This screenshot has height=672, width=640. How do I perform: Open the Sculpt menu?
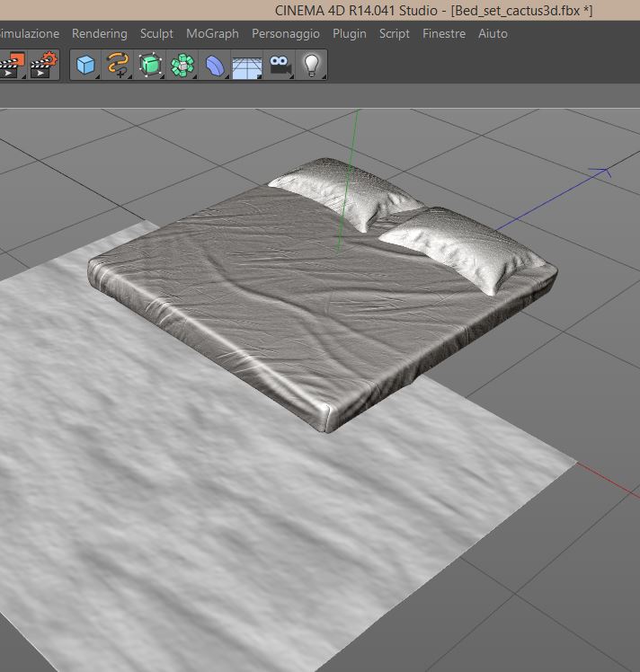[x=156, y=34]
